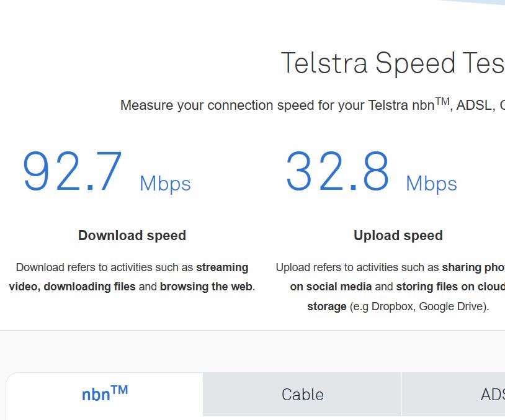Switch to the nbn tab
This screenshot has height=420, width=505.
click(104, 394)
